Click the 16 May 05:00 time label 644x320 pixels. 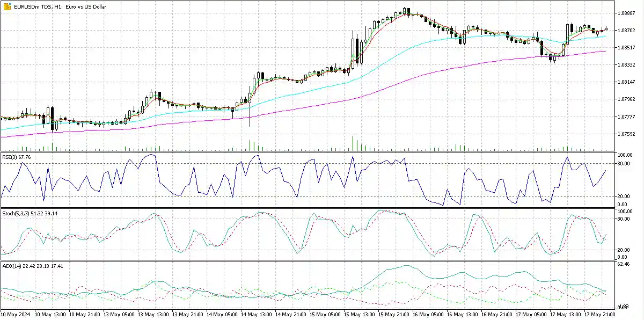(x=428, y=313)
